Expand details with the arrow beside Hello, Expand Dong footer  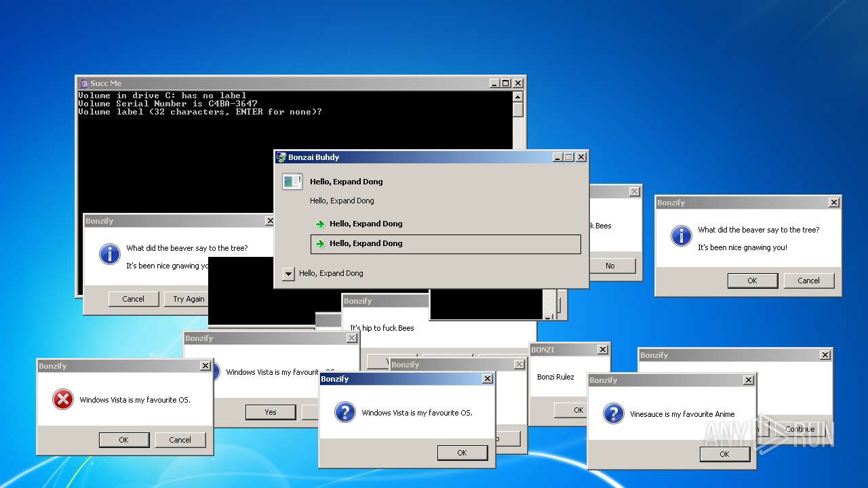288,274
